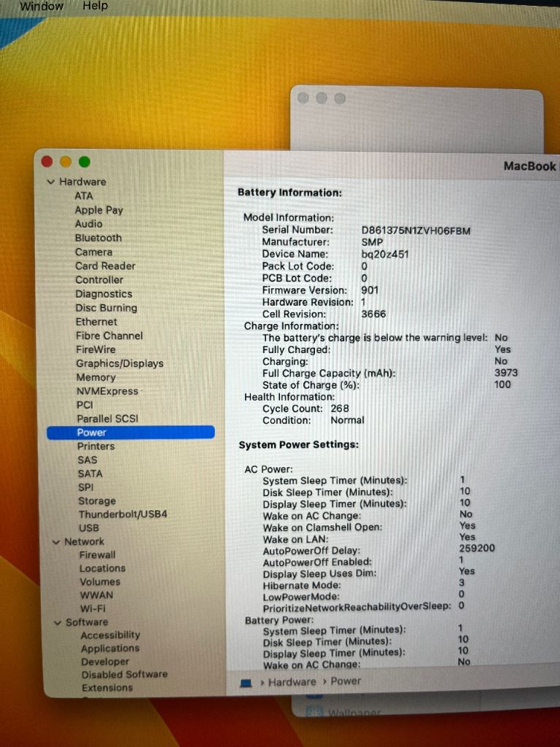Screen dimensions: 560x747
Task: Select NVMExpress in the sidebar
Action: point(107,391)
